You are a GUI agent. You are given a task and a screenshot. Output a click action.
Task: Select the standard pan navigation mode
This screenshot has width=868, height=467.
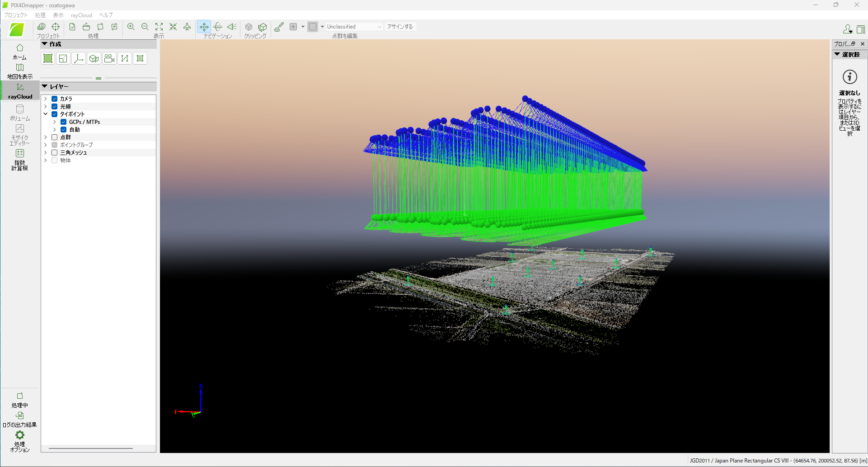tap(204, 27)
